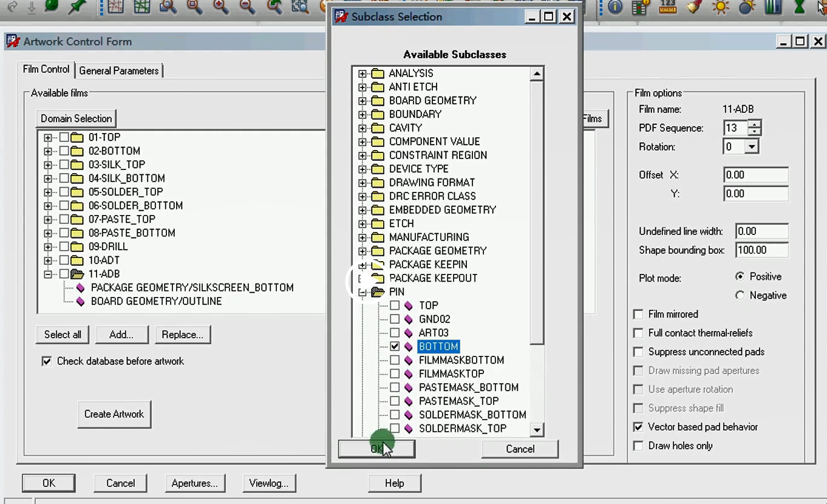The height and width of the screenshot is (504, 827).
Task: Expand the BOARD GEOMETRY subclass folder
Action: coord(362,101)
